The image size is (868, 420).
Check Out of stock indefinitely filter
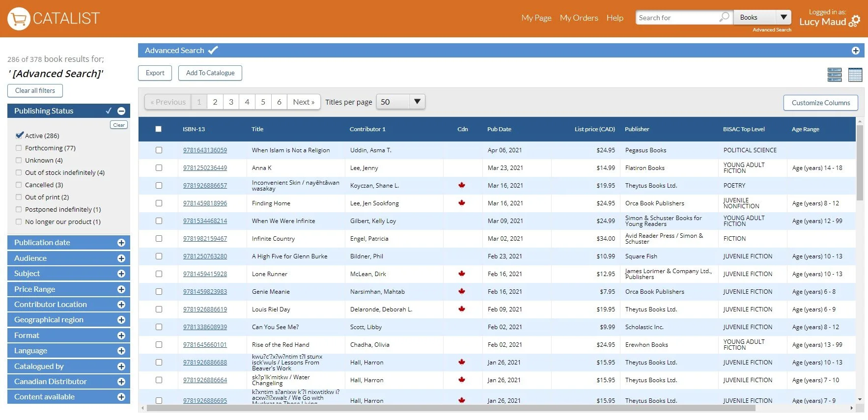point(19,172)
